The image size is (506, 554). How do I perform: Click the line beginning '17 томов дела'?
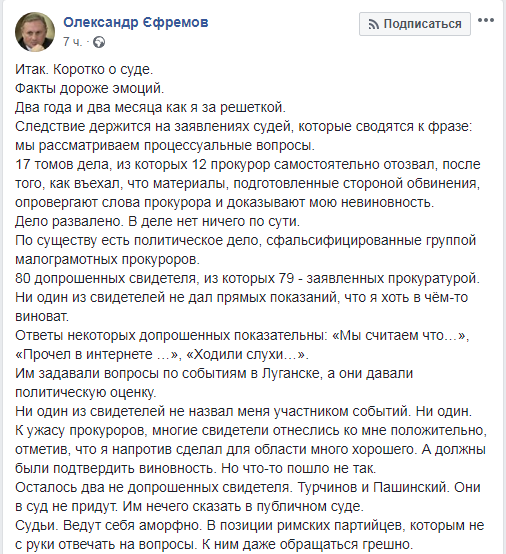[248, 165]
